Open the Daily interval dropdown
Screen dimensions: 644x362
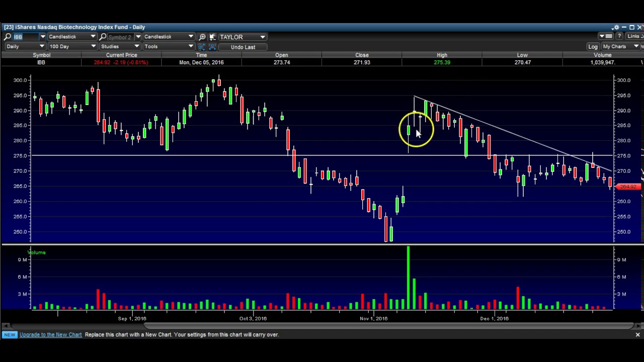[x=25, y=46]
